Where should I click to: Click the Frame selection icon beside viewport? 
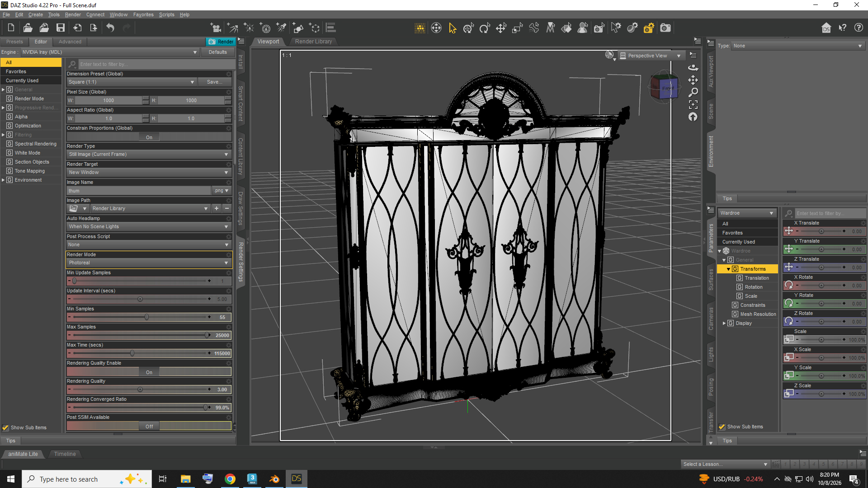(x=693, y=105)
